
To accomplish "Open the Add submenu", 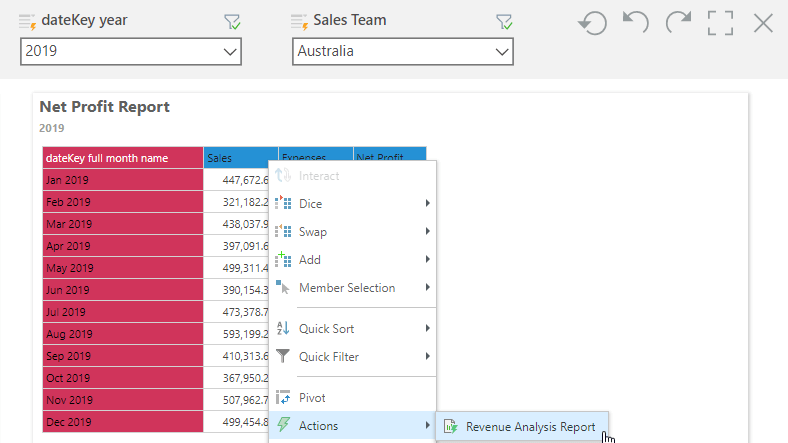I will pyautogui.click(x=352, y=260).
